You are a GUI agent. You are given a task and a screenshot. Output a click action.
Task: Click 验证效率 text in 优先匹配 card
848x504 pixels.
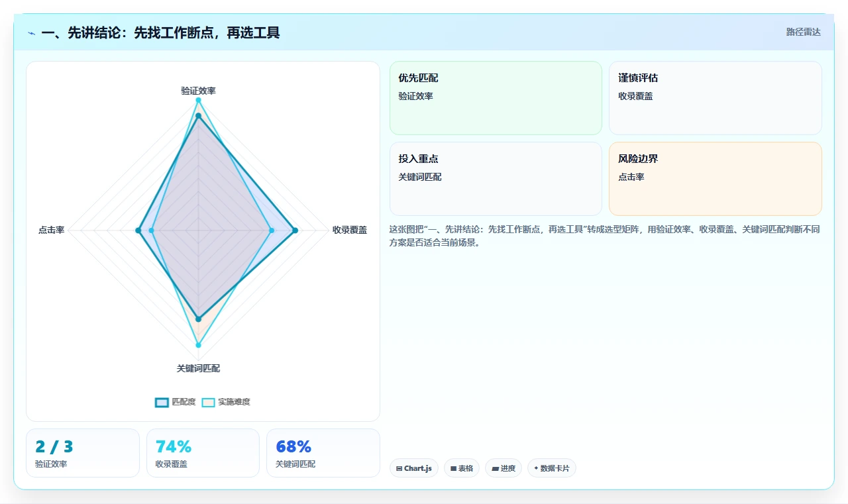(x=415, y=96)
